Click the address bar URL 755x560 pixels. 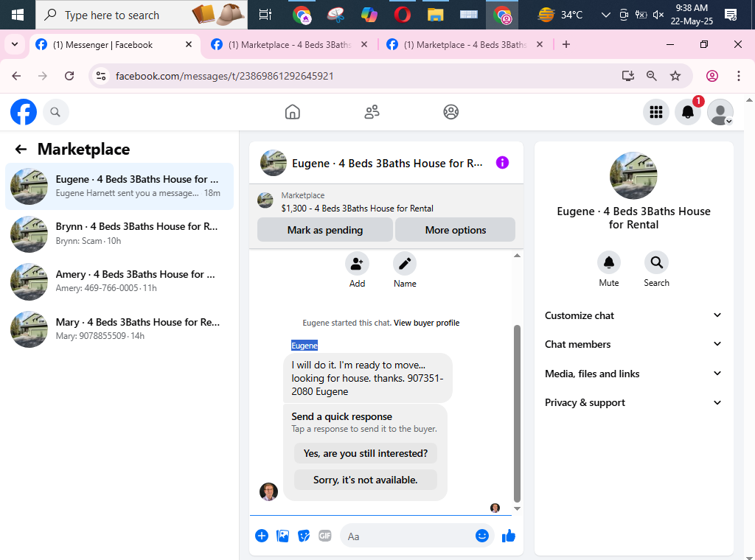(x=224, y=76)
